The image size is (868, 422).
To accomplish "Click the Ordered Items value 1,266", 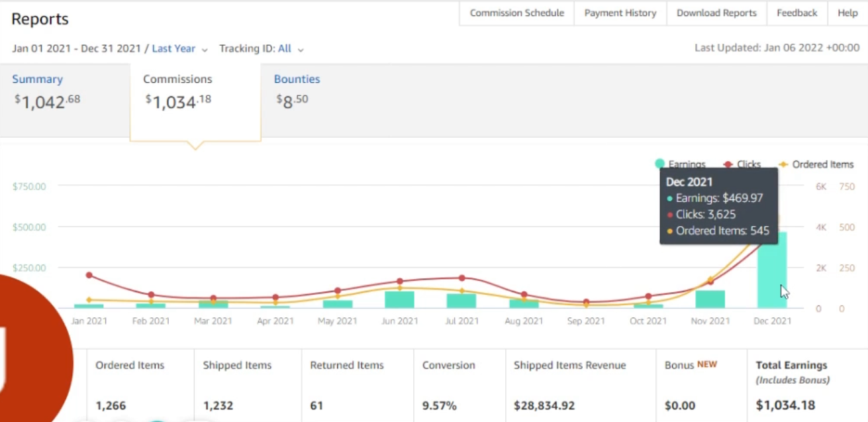I will click(111, 405).
